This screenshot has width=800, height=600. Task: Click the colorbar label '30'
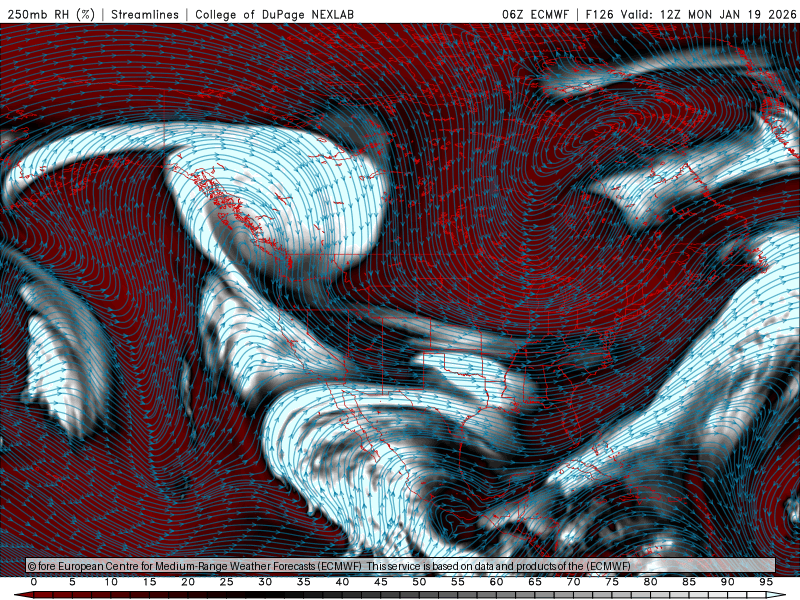[x=265, y=582]
